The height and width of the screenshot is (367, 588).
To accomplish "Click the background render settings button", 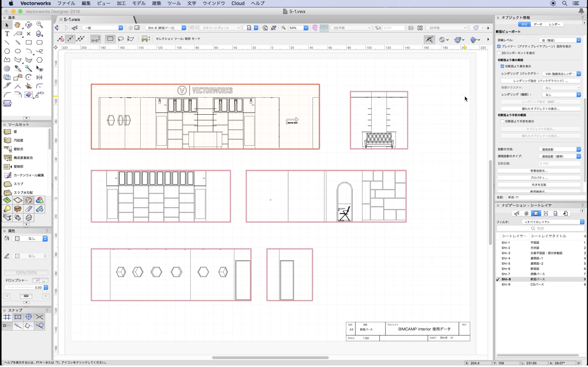I will coord(540,81).
